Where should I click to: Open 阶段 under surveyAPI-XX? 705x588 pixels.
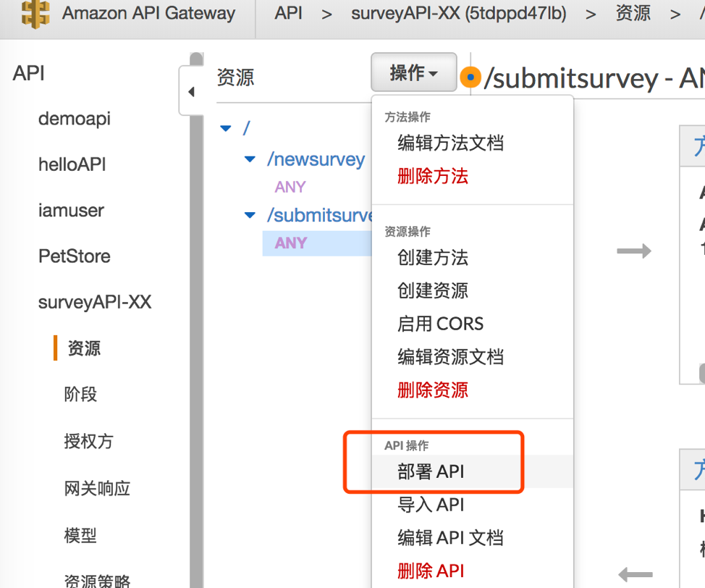(80, 394)
